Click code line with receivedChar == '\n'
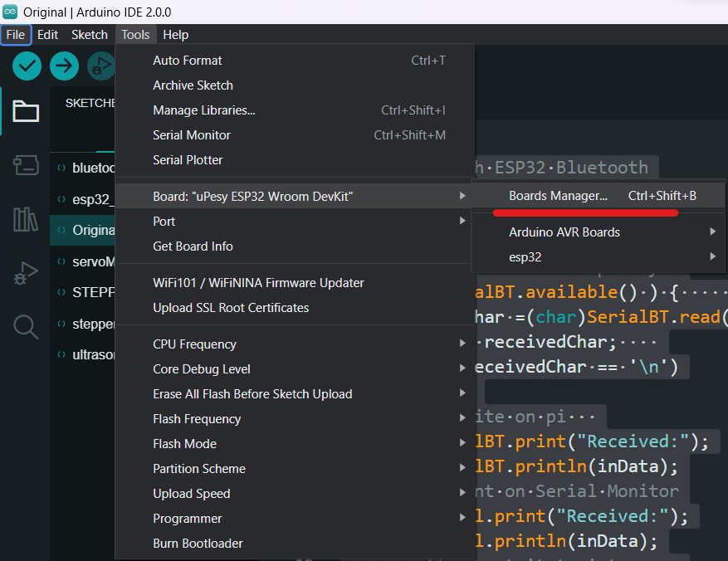 pos(576,367)
